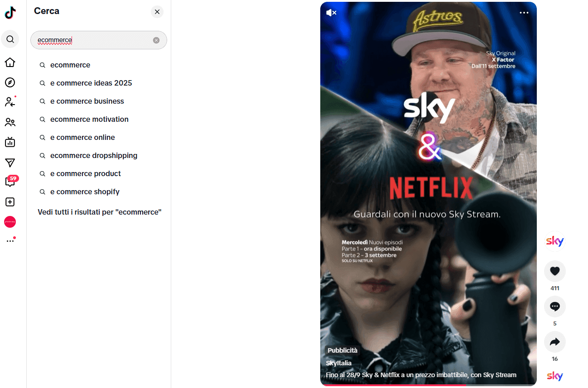This screenshot has height=388, width=588.
Task: Choose the 'e commerce product' suggestion
Action: (99, 174)
